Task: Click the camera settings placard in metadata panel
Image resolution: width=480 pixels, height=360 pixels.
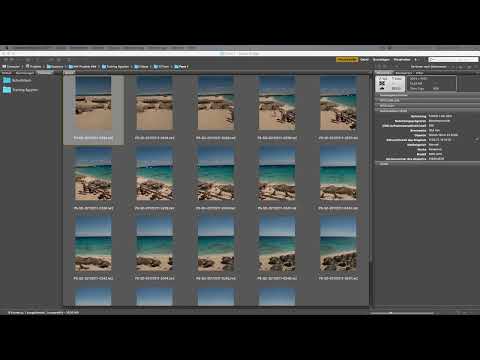Action: pos(390,84)
